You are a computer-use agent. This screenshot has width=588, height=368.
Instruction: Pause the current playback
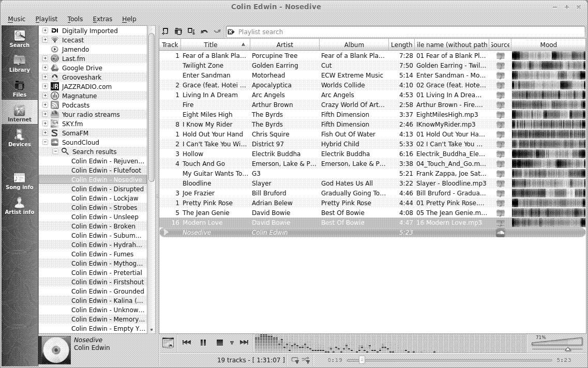click(x=203, y=342)
